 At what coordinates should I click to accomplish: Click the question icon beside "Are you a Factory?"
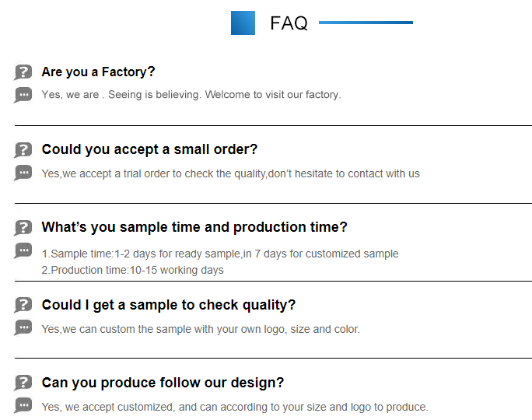point(23,72)
